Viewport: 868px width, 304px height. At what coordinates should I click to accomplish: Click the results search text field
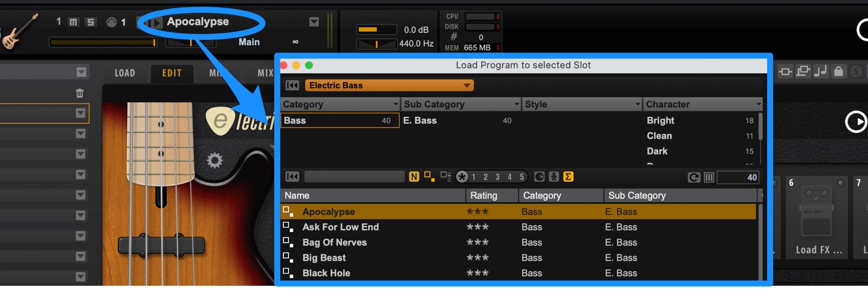click(x=354, y=176)
